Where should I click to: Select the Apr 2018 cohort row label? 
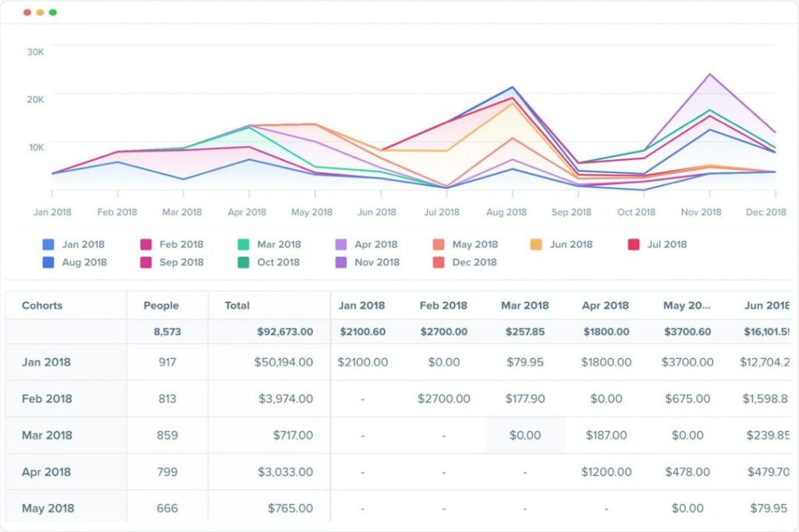[46, 473]
